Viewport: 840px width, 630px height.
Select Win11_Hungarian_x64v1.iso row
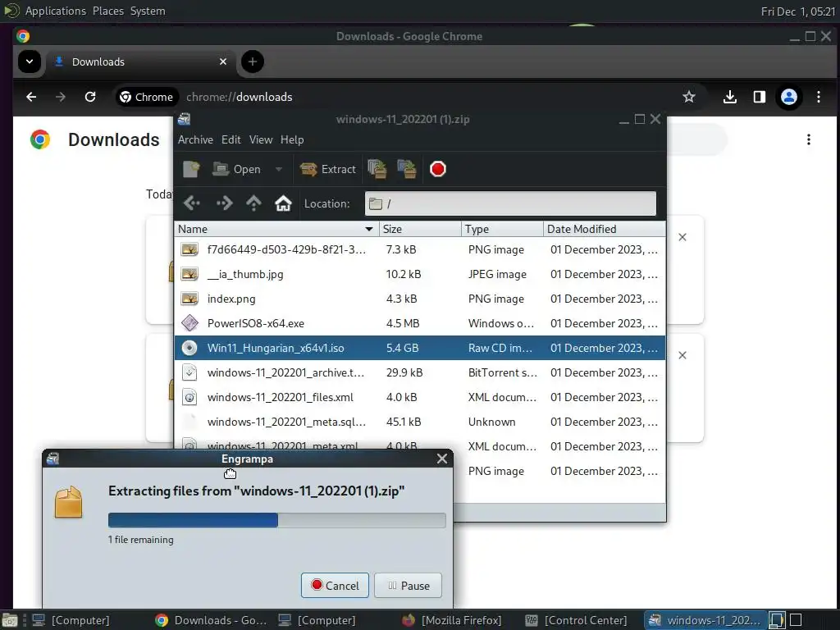[x=420, y=348]
